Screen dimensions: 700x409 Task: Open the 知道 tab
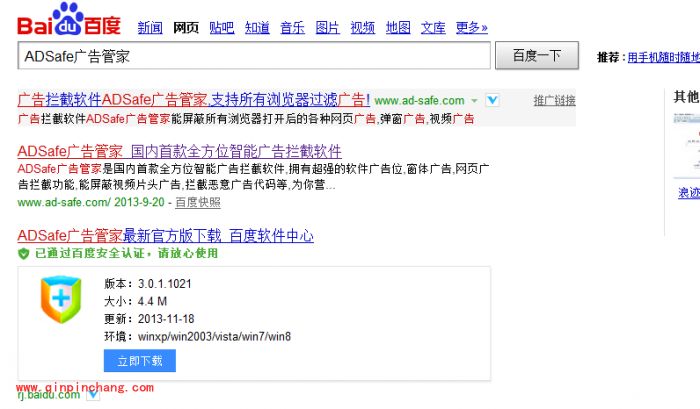pyautogui.click(x=257, y=28)
